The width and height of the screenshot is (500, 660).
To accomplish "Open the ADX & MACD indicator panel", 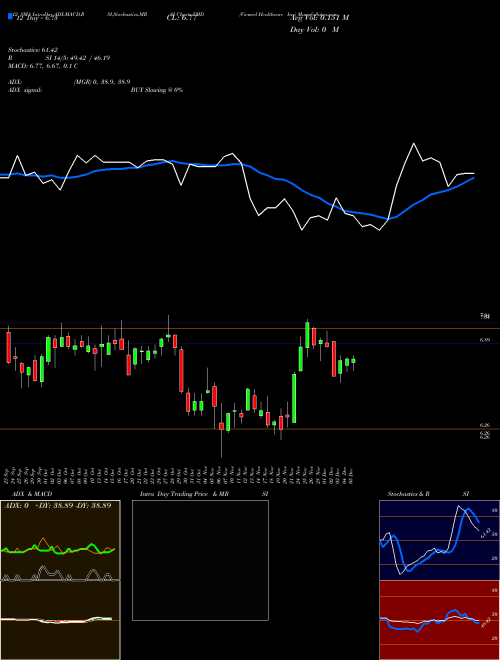I will pos(60,580).
